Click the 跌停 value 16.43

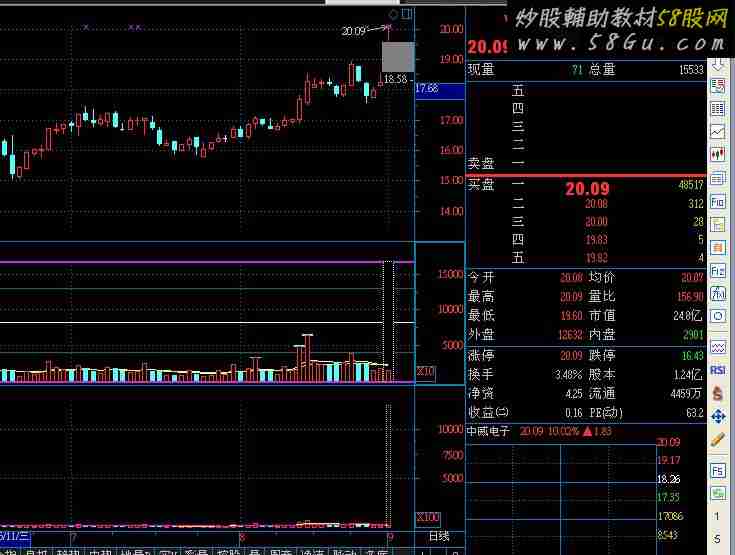tap(692, 356)
